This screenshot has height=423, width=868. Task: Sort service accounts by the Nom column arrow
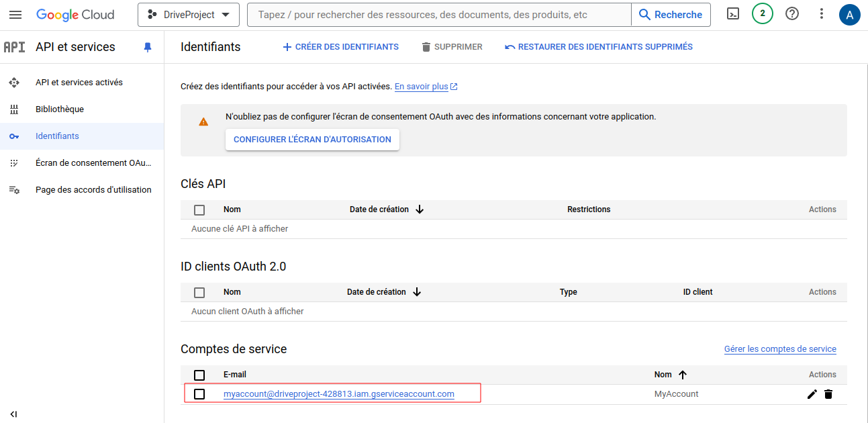683,375
